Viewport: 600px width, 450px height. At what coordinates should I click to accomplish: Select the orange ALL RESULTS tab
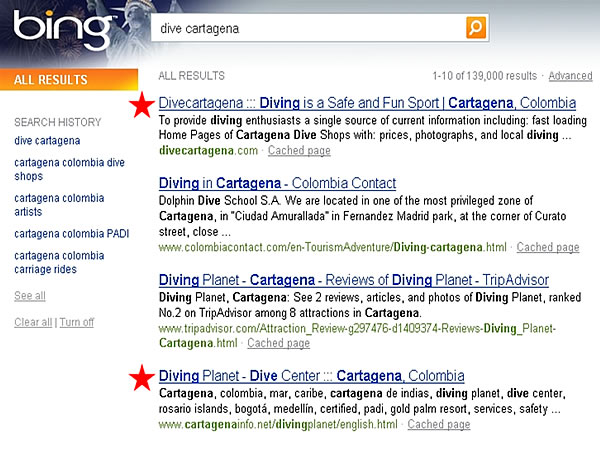tap(50, 80)
